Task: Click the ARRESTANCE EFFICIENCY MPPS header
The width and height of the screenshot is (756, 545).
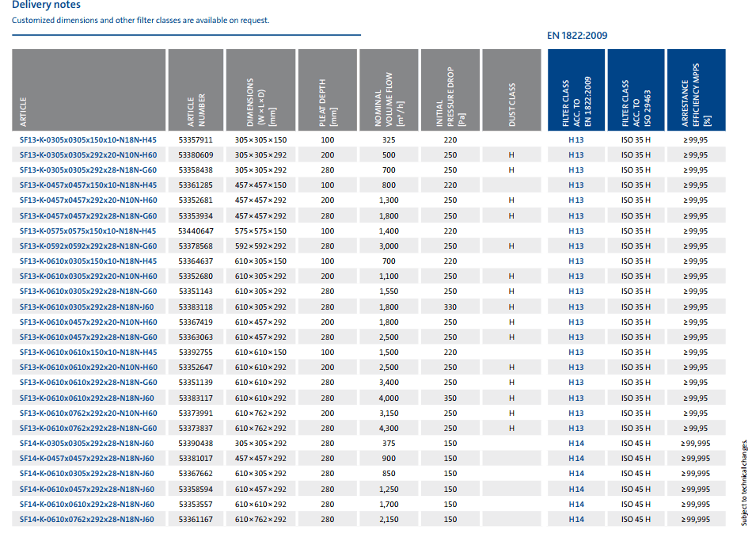Action: tap(696, 96)
